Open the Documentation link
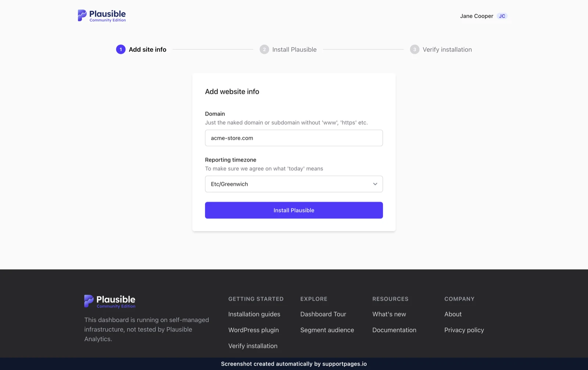The width and height of the screenshot is (588, 370). pyautogui.click(x=394, y=330)
